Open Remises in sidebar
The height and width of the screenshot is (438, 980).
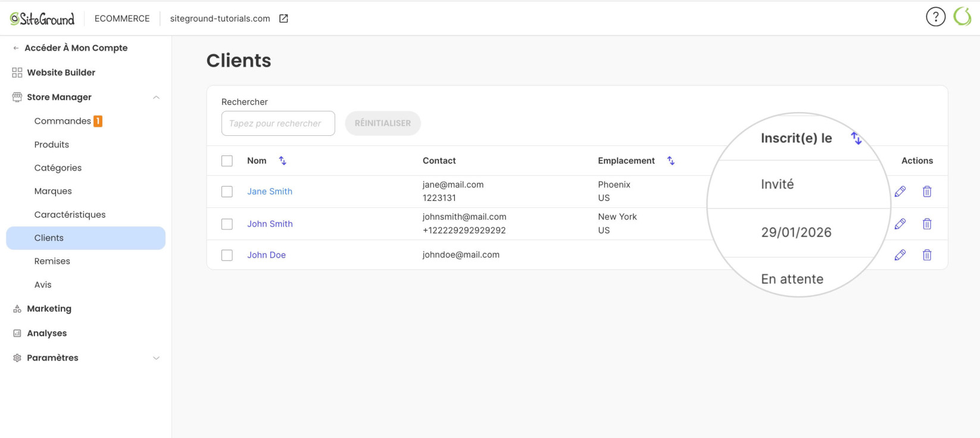52,261
